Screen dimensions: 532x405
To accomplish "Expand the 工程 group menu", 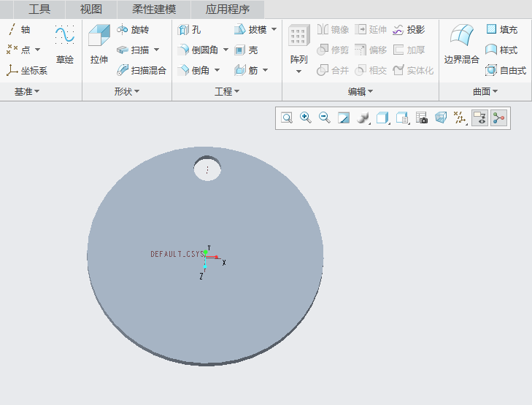I will [227, 92].
